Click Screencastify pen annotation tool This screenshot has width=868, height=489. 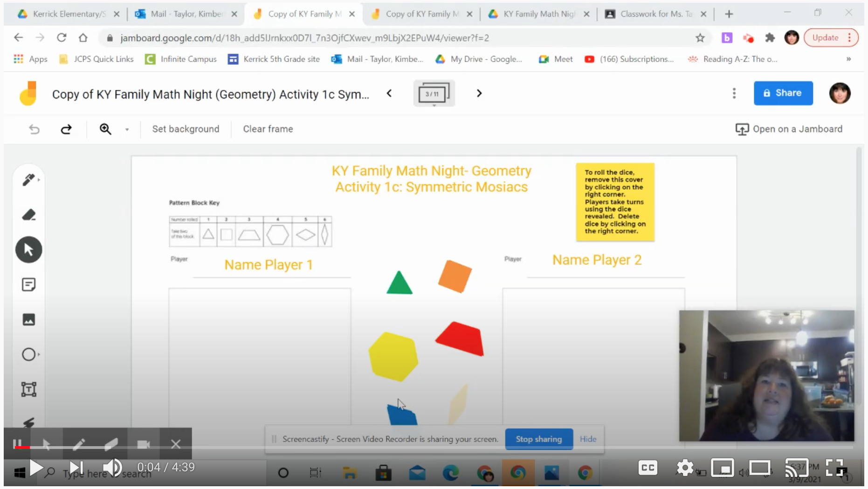pos(79,444)
